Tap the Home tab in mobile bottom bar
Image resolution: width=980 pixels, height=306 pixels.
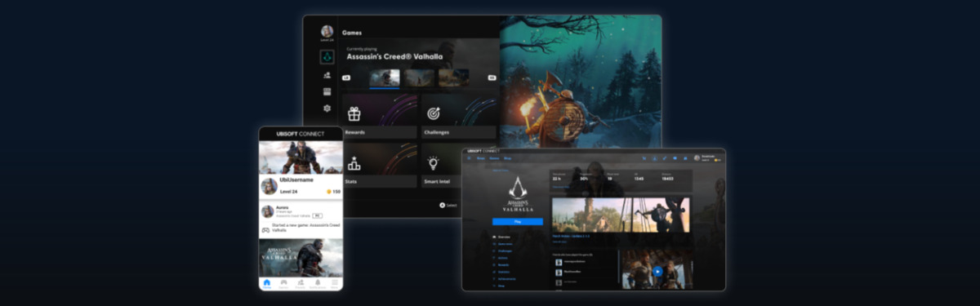click(267, 282)
